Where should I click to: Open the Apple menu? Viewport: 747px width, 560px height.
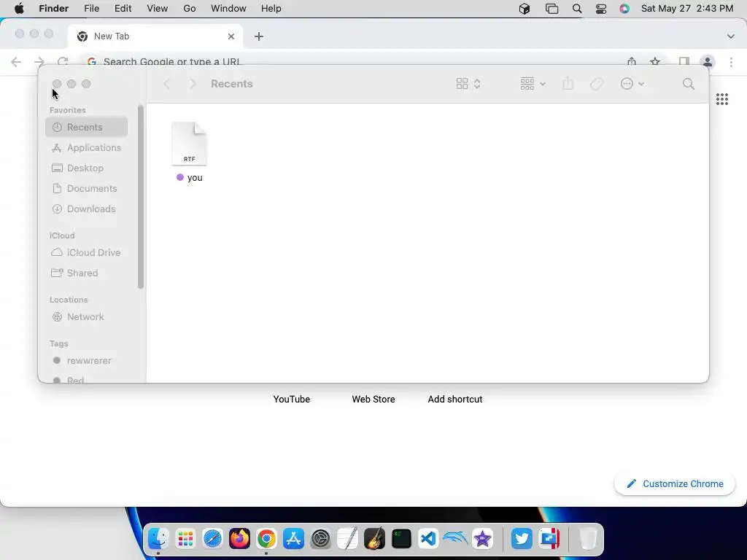pos(19,9)
